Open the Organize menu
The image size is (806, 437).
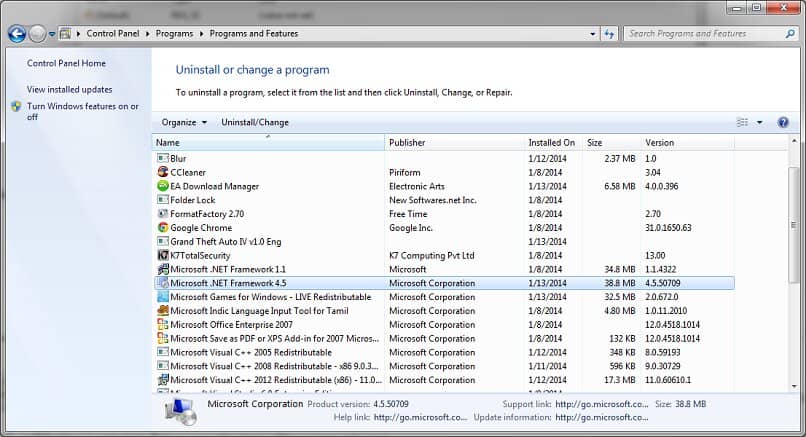[x=184, y=122]
